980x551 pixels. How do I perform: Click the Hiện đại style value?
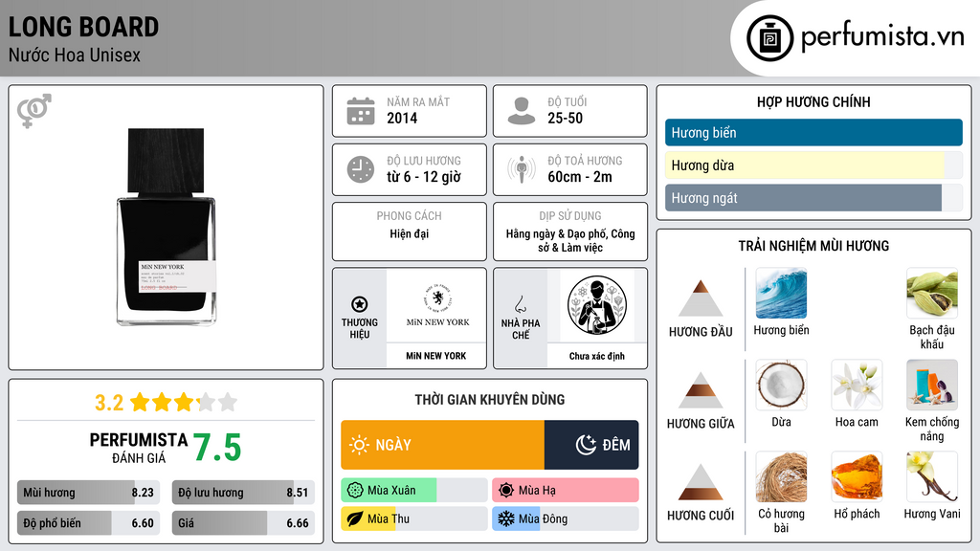click(410, 233)
